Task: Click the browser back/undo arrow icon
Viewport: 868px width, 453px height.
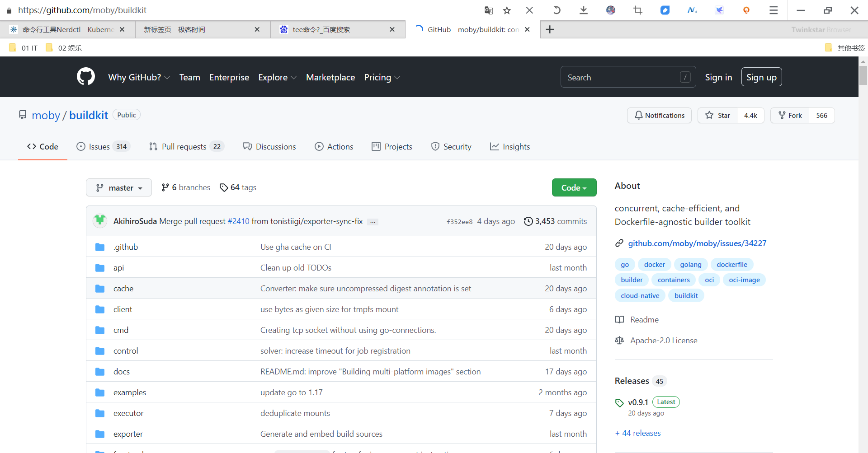Action: tap(557, 10)
